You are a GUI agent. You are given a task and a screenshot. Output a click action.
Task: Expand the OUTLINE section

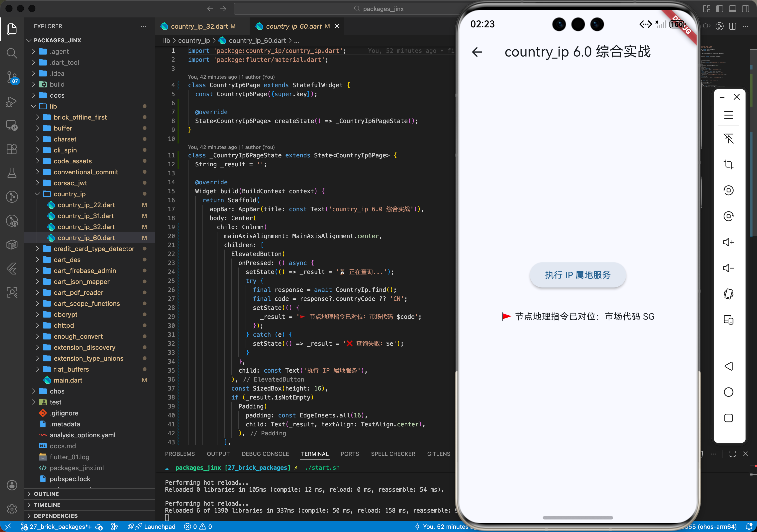pyautogui.click(x=46, y=494)
